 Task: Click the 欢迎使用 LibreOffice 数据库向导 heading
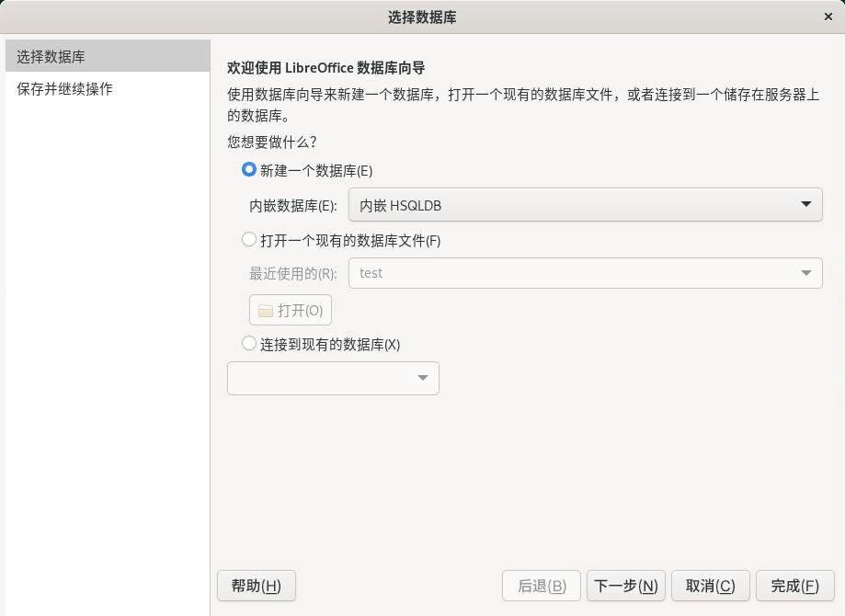click(x=325, y=68)
